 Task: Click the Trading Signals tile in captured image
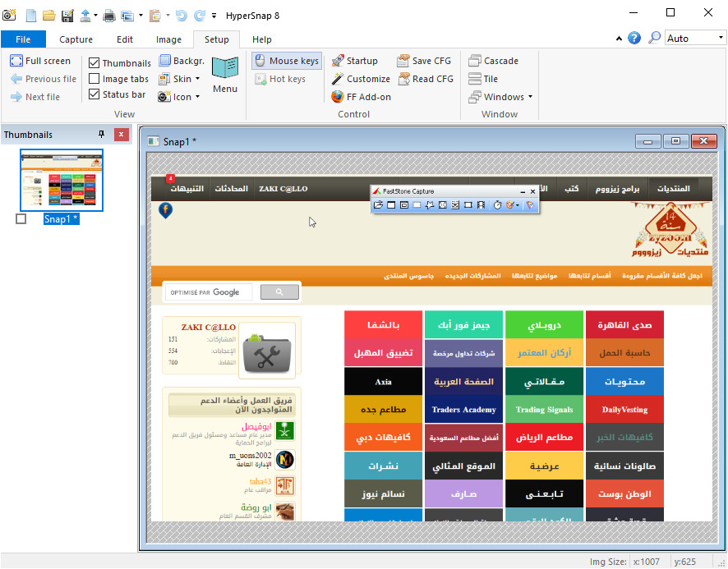pos(544,409)
